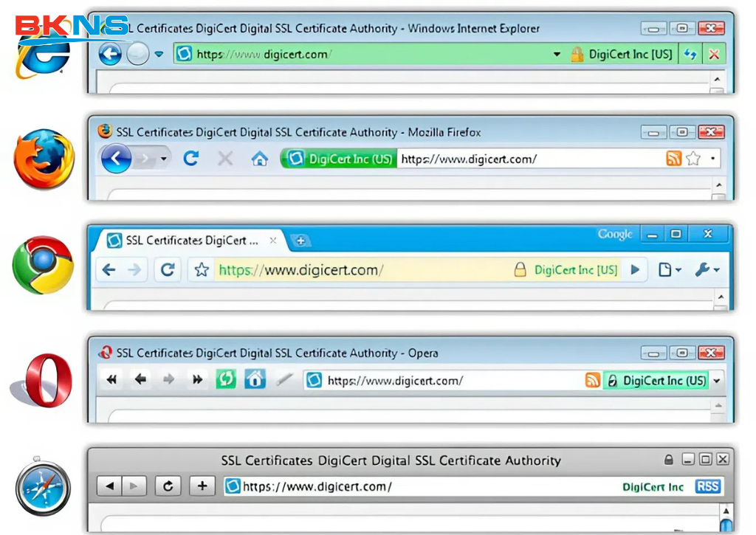Open a new tab in Chrome
This screenshot has height=535, width=756.
[x=300, y=241]
